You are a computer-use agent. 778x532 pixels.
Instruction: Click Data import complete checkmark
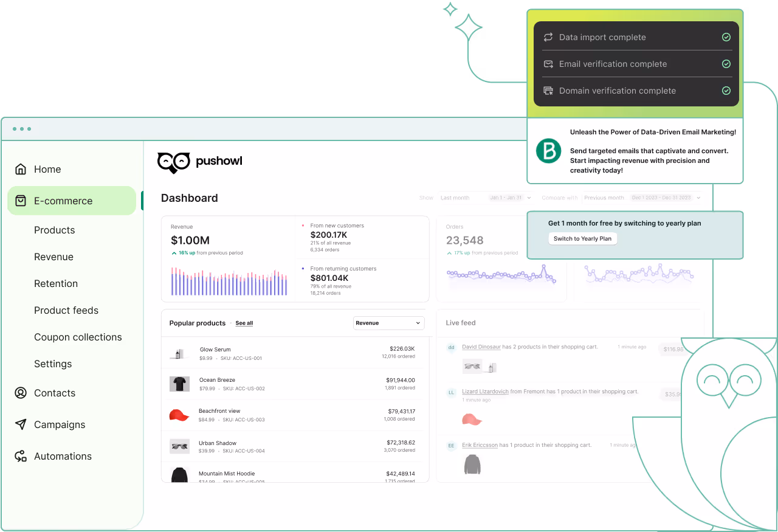click(x=726, y=37)
